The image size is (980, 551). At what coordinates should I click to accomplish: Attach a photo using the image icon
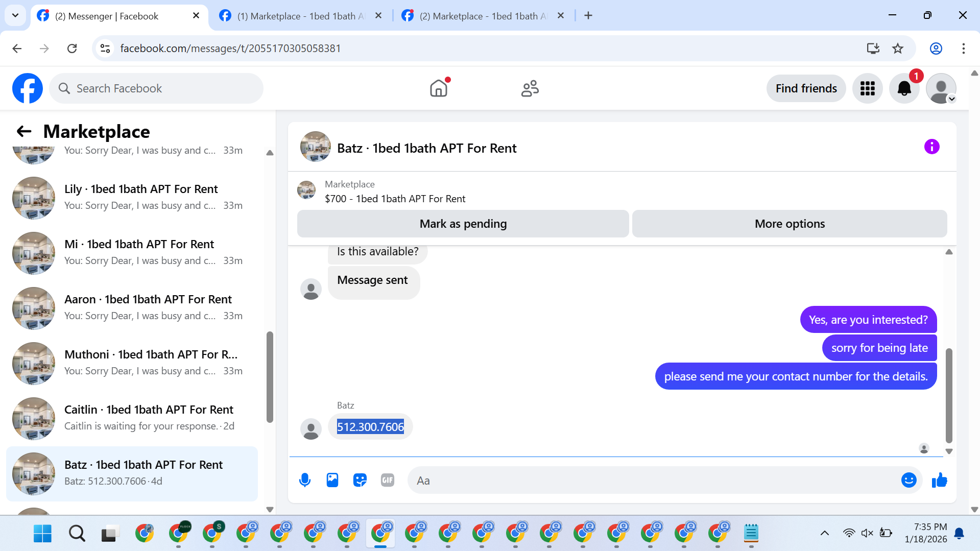332,481
